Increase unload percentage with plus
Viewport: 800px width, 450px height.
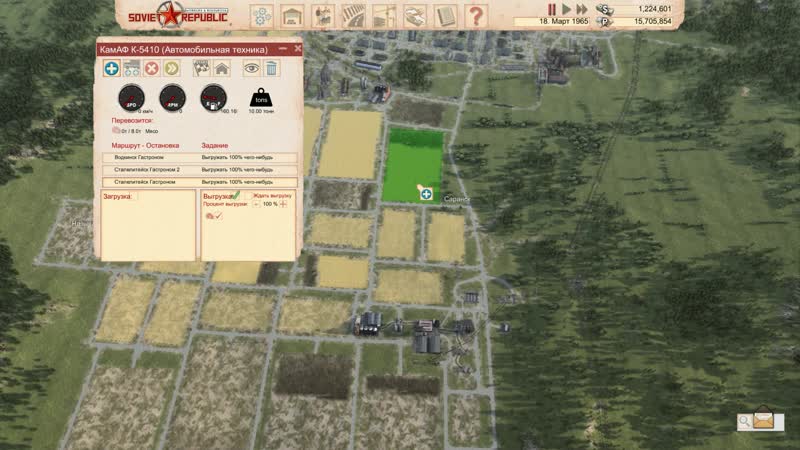point(283,204)
